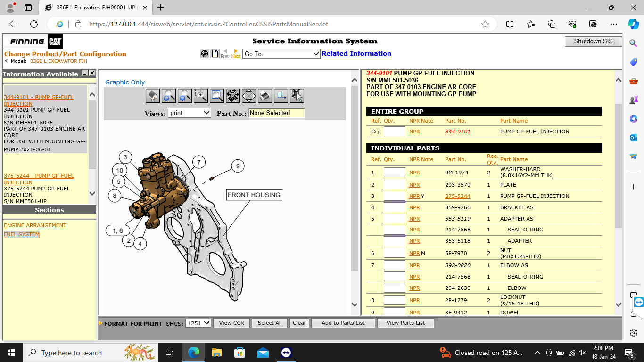Open 375-5244 PUMP GP-FUEL INJECTION link in sidebar
The image size is (644, 362).
click(x=39, y=179)
